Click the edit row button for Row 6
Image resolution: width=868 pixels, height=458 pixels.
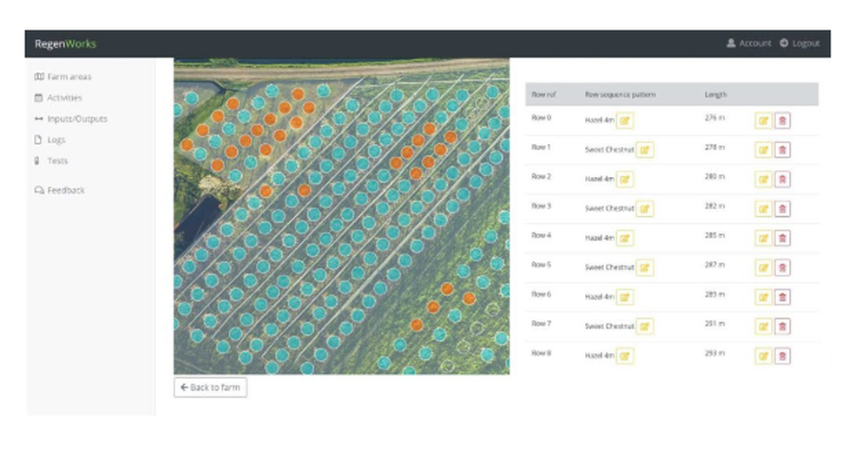click(x=763, y=297)
